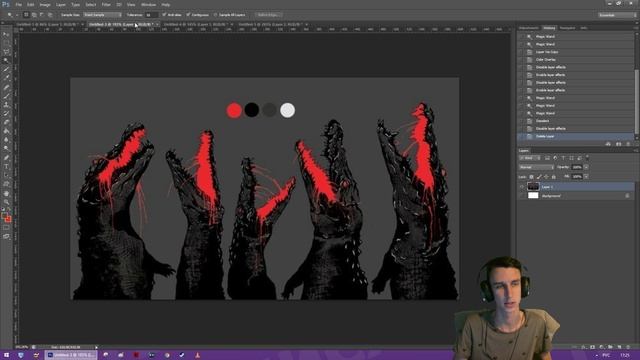Select the Horizontal Type tool
This screenshot has width=640, height=360.
pyautogui.click(x=6, y=167)
